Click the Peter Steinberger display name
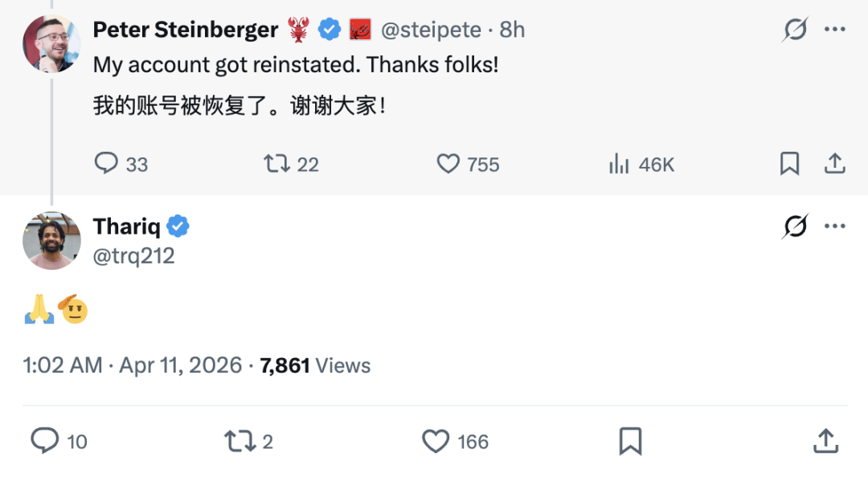The image size is (868, 477). click(186, 31)
